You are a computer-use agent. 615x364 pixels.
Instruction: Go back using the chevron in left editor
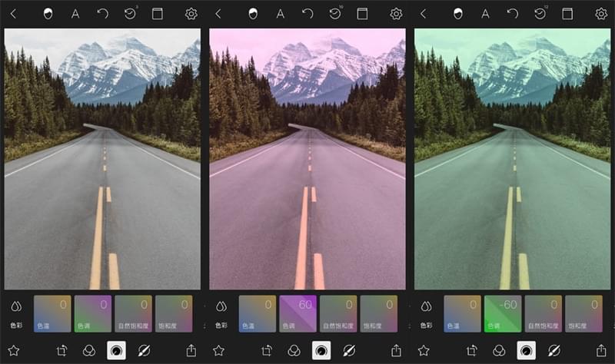[x=13, y=14]
